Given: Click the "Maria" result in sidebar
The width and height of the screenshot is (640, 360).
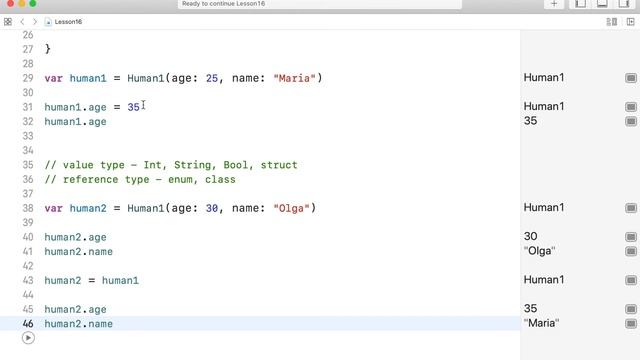Looking at the screenshot, I should (x=541, y=323).
